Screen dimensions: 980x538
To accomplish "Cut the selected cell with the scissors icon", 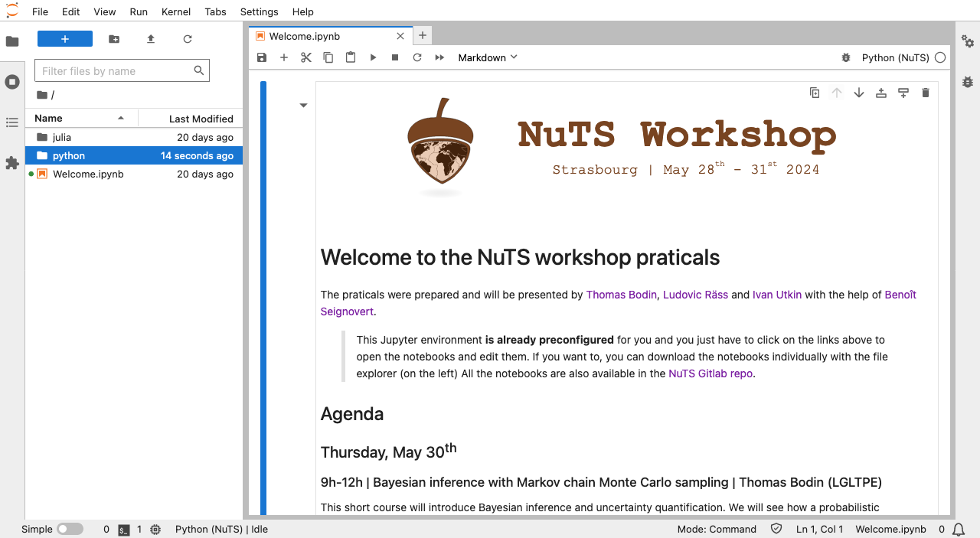I will [x=306, y=57].
